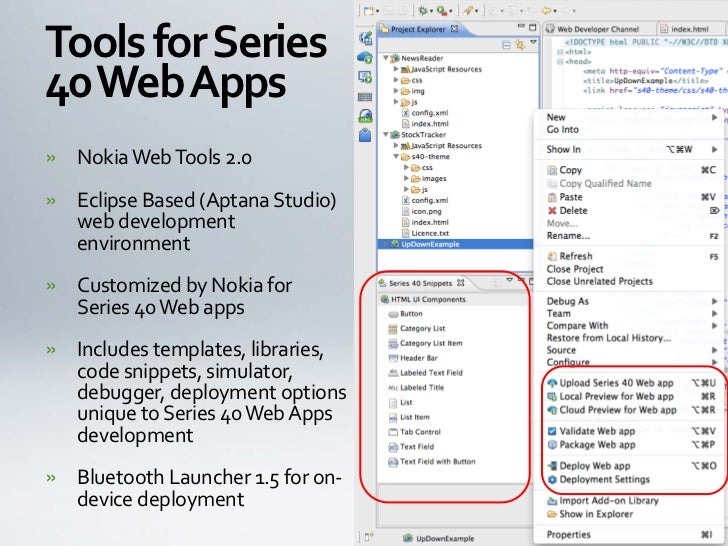This screenshot has height=546, width=728.
Task: Open the Debug As submenu
Action: (x=629, y=301)
